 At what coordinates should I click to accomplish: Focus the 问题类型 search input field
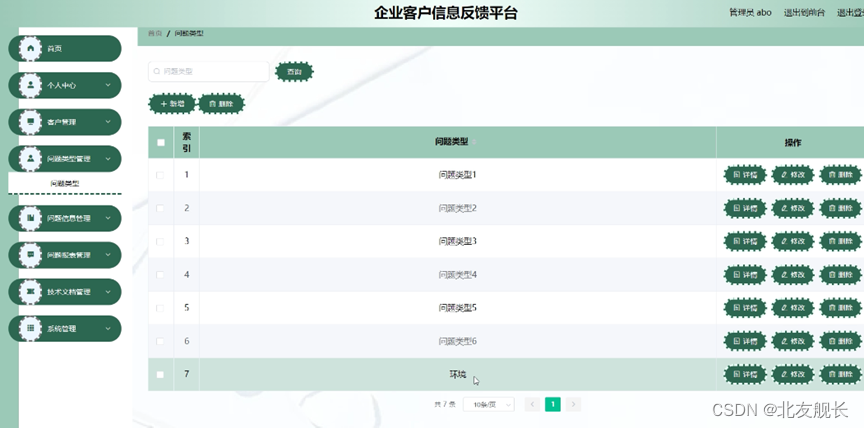pos(209,72)
